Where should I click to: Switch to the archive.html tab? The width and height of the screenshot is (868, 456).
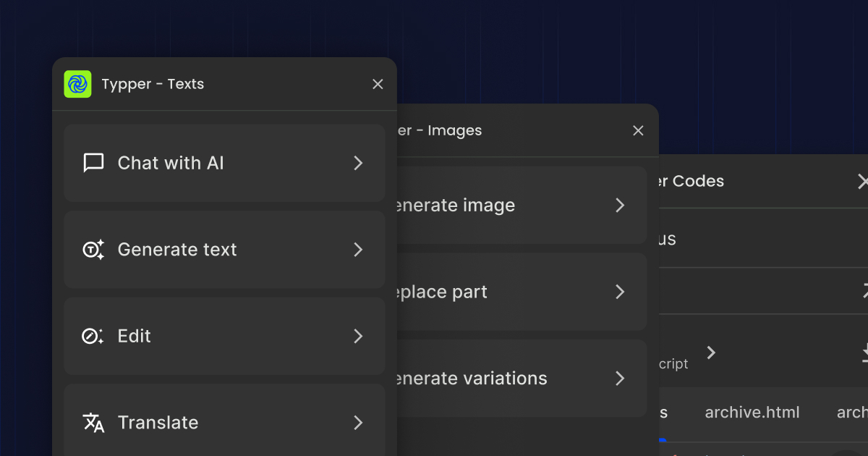pyautogui.click(x=752, y=413)
